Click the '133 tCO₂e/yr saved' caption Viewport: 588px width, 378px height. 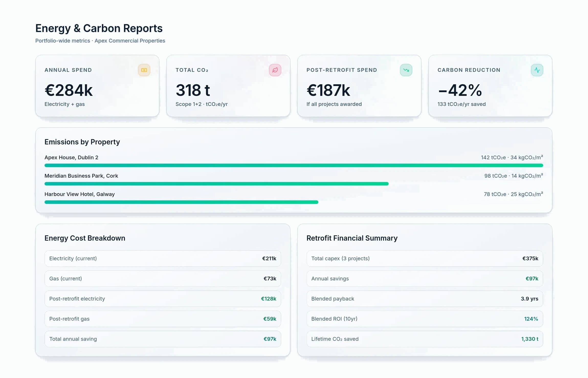[461, 104]
